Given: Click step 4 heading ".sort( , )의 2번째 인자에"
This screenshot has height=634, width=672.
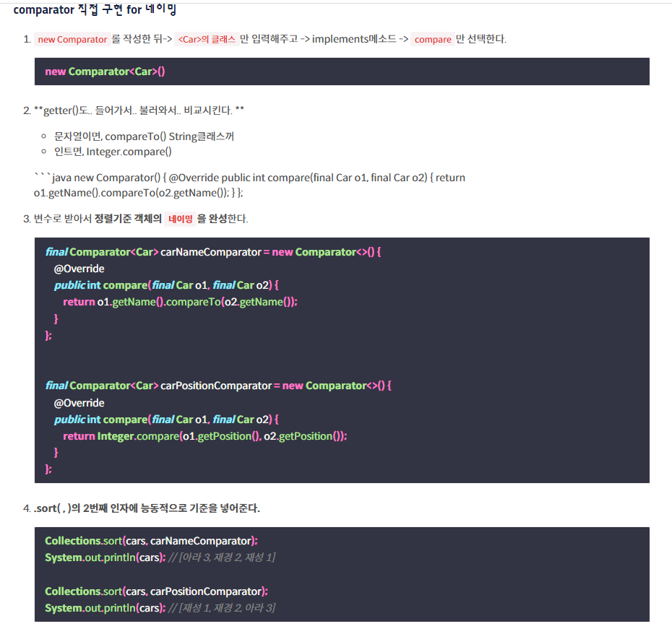Looking at the screenshot, I should pyautogui.click(x=87, y=508).
